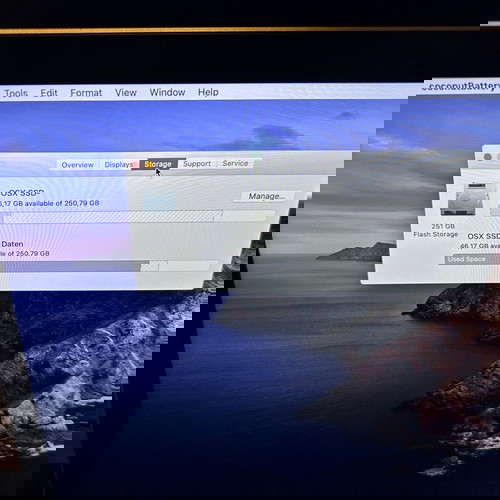500x500 pixels.
Task: Open the View menu
Action: pyautogui.click(x=126, y=92)
